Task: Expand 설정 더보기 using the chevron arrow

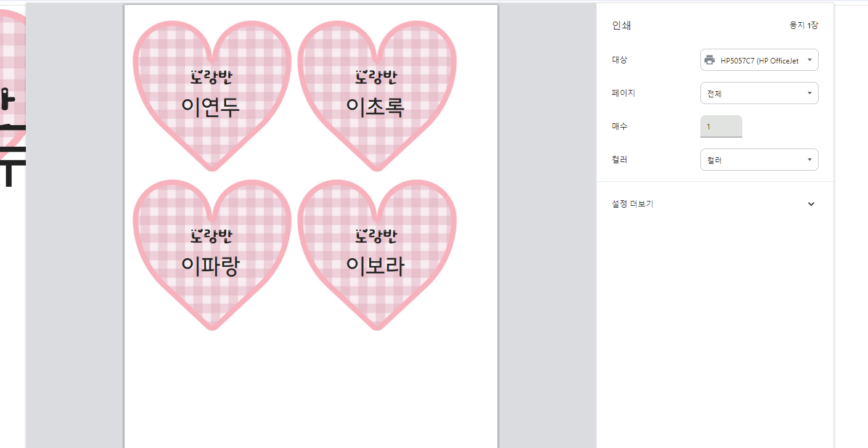Action: point(811,204)
